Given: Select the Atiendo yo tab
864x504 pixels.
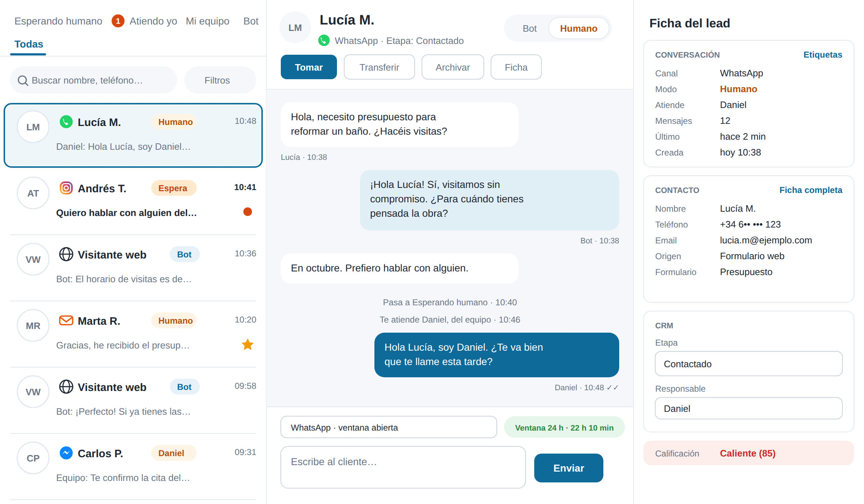Looking at the screenshot, I should click(x=153, y=21).
